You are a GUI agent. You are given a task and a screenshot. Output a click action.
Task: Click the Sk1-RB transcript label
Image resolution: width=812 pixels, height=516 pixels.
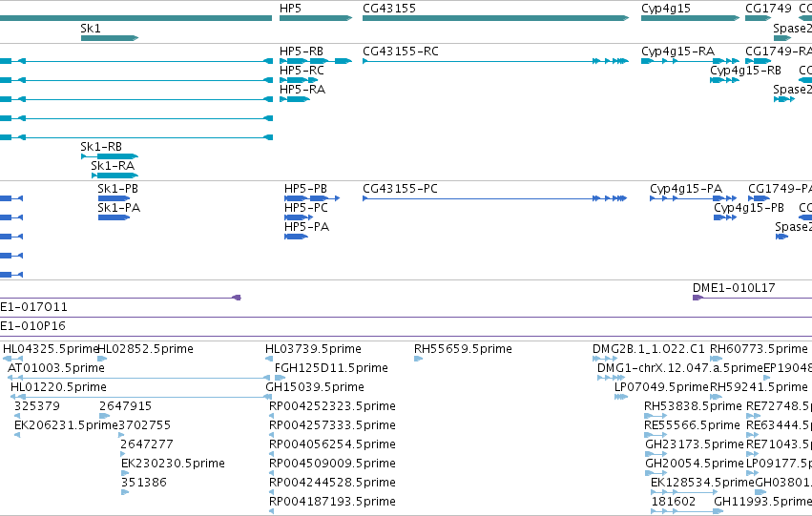point(101,147)
